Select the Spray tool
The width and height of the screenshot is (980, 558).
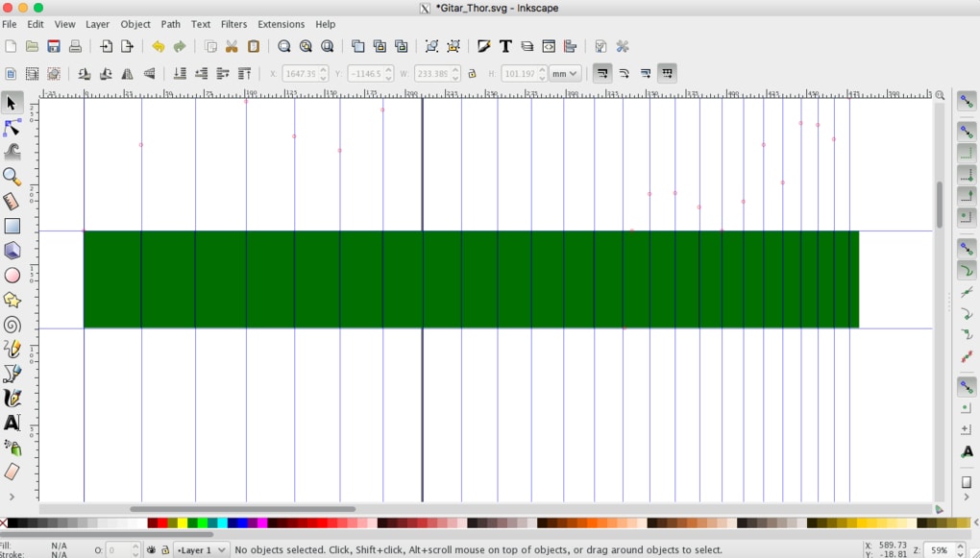click(x=12, y=448)
